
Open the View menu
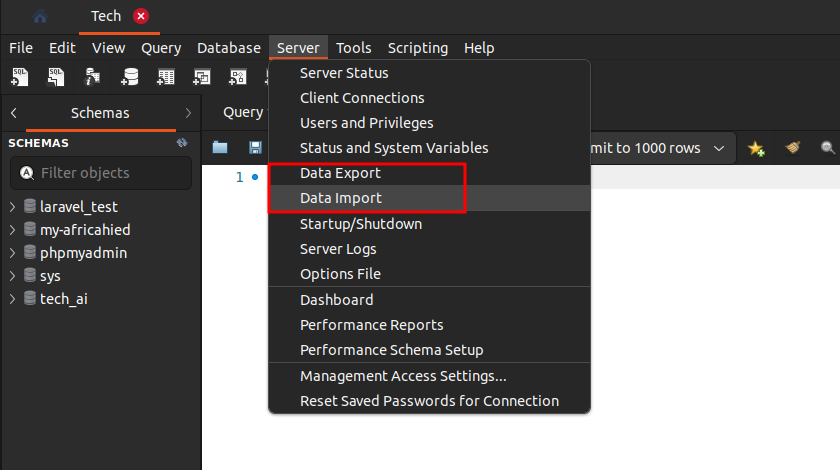(x=108, y=48)
